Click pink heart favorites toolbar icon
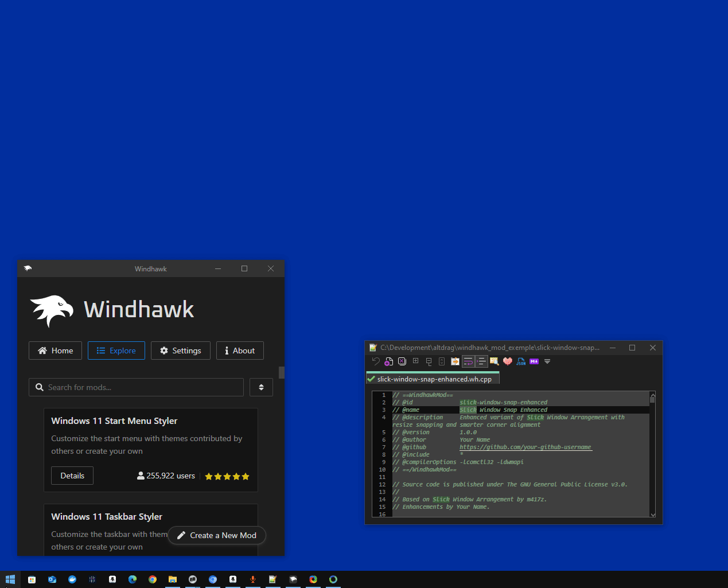The image size is (728, 588). point(508,361)
